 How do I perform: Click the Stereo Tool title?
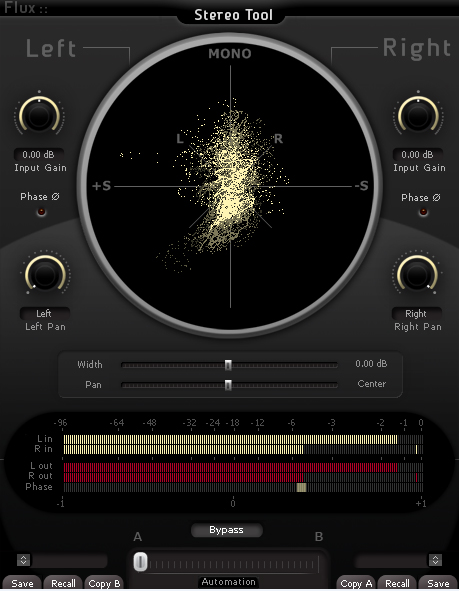coord(233,15)
